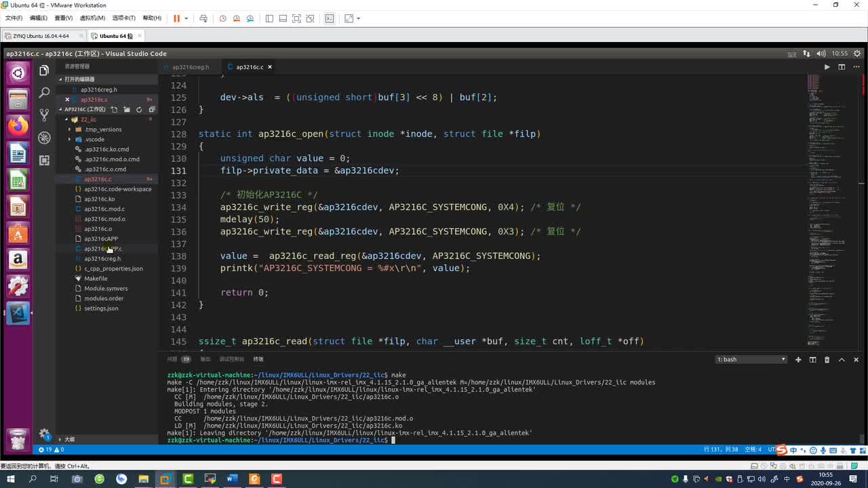Open the 1: bash terminal selector
The image size is (868, 488).
point(751,359)
